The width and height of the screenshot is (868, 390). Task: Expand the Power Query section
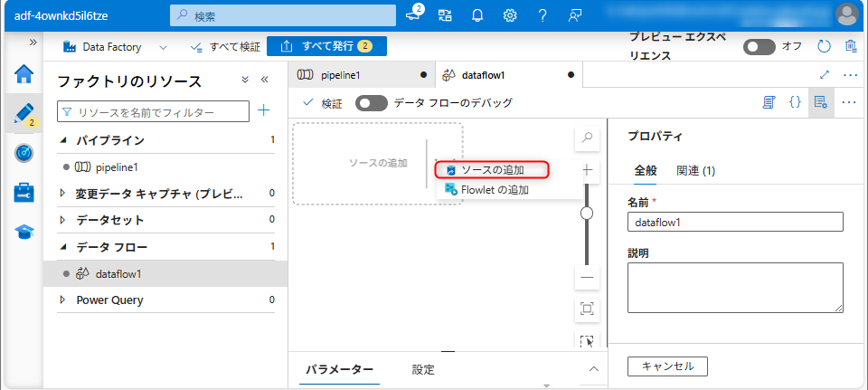pyautogui.click(x=62, y=300)
